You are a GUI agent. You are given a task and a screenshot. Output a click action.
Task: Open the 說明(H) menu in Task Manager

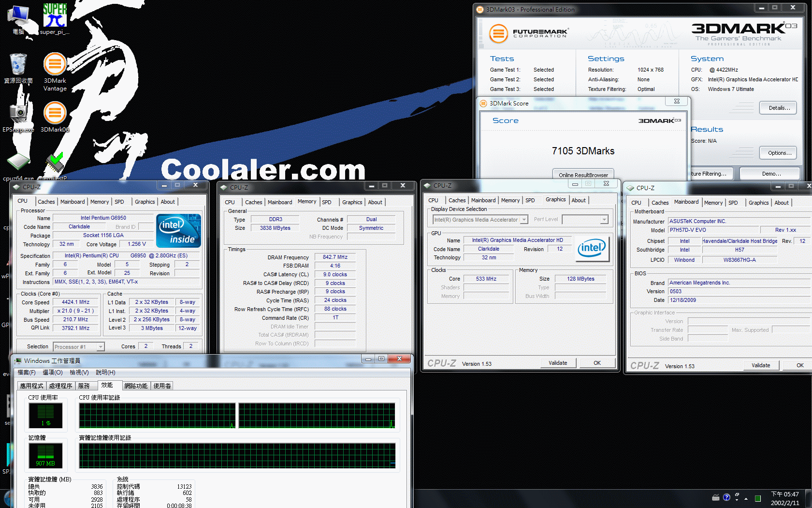105,373
